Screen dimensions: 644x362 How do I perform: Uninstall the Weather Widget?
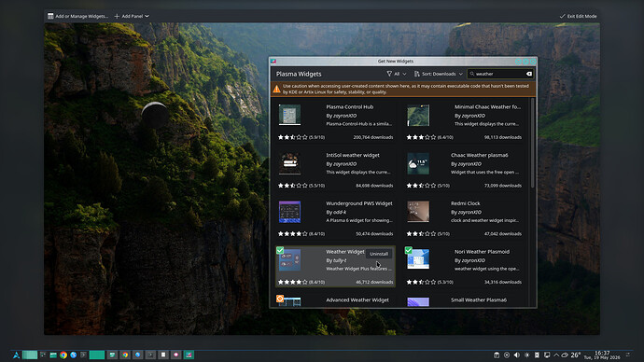tap(378, 254)
